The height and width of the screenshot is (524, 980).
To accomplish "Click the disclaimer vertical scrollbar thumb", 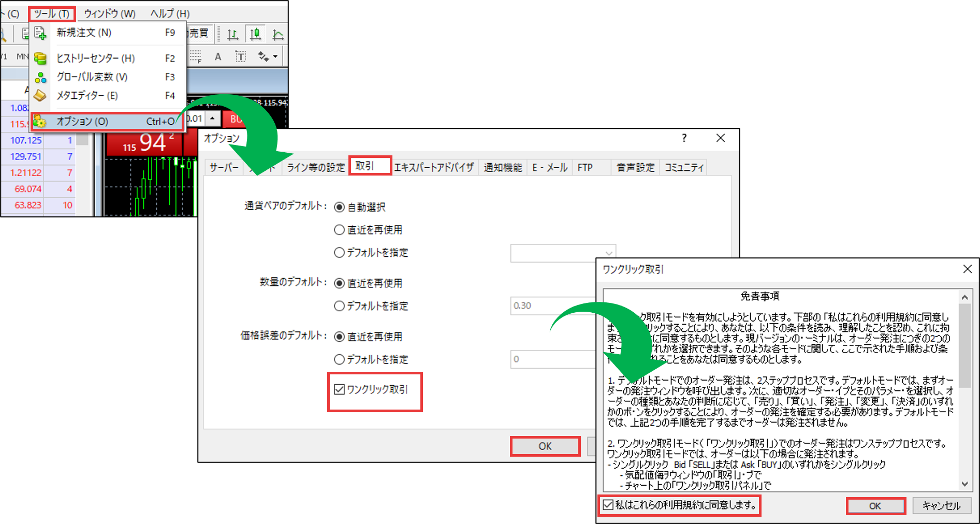I will click(x=964, y=345).
